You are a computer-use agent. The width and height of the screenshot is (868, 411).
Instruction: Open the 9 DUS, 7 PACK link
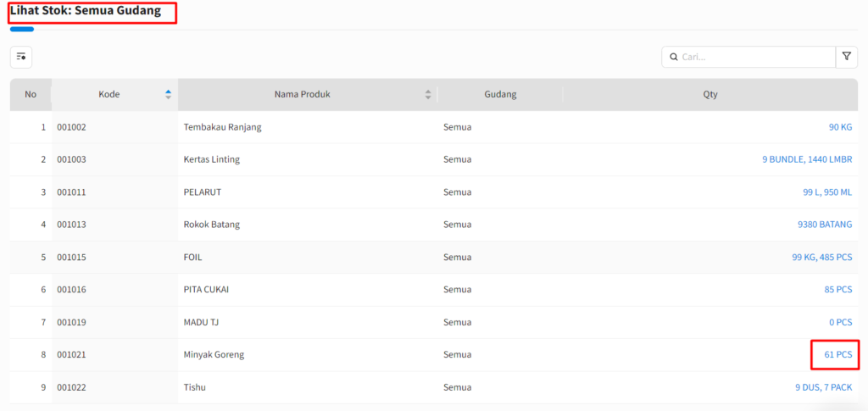823,388
